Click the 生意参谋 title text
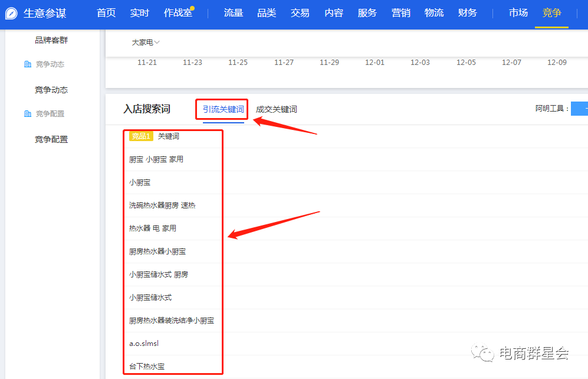 pyautogui.click(x=45, y=13)
